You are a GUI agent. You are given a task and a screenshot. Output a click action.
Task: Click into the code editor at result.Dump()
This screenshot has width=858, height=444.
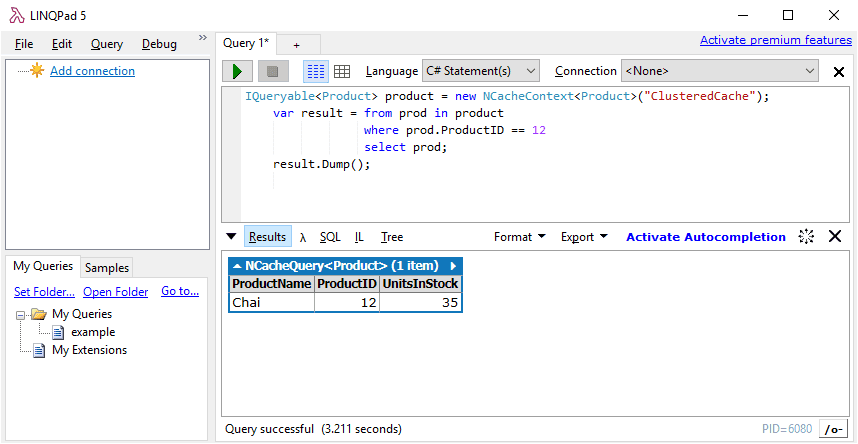322,164
